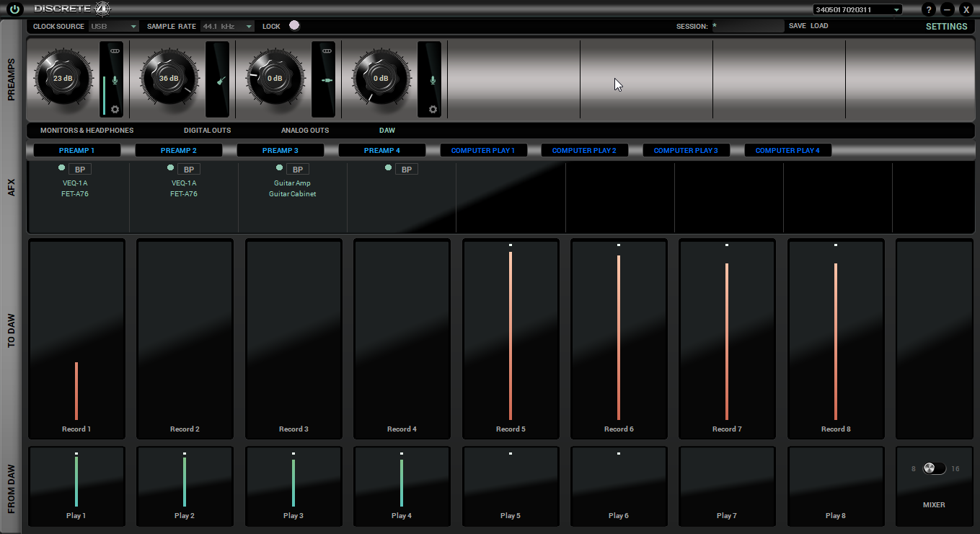Select the AFX side tab
Viewport: 980px width, 534px height.
pyautogui.click(x=11, y=188)
